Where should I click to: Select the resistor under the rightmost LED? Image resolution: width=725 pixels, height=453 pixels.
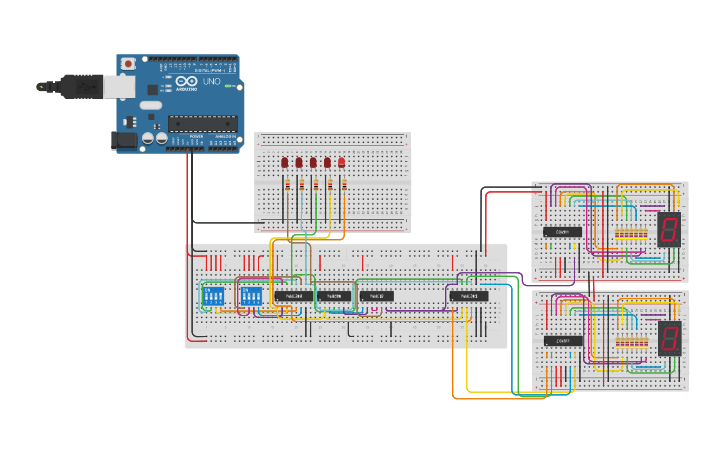344,185
